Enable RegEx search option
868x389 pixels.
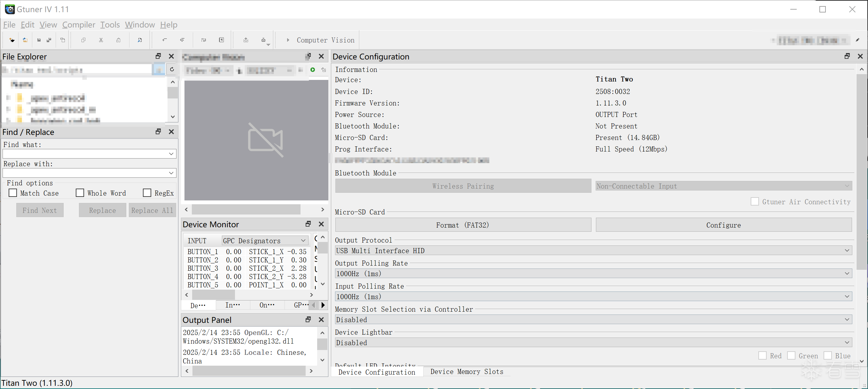tap(147, 192)
